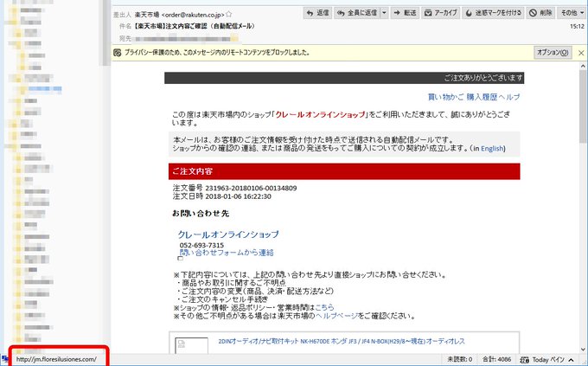Click the message body scrollbar thumb
Viewport: 588px width, 366px height.
583,106
